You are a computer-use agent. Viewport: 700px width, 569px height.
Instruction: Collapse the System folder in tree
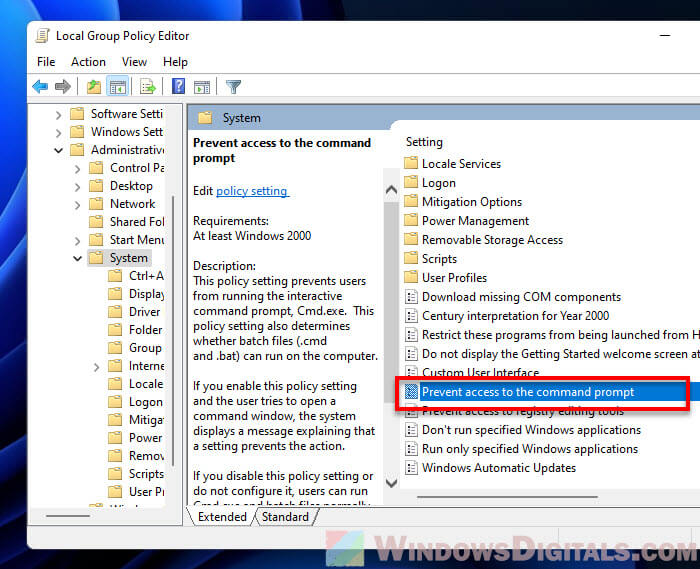pos(78,258)
